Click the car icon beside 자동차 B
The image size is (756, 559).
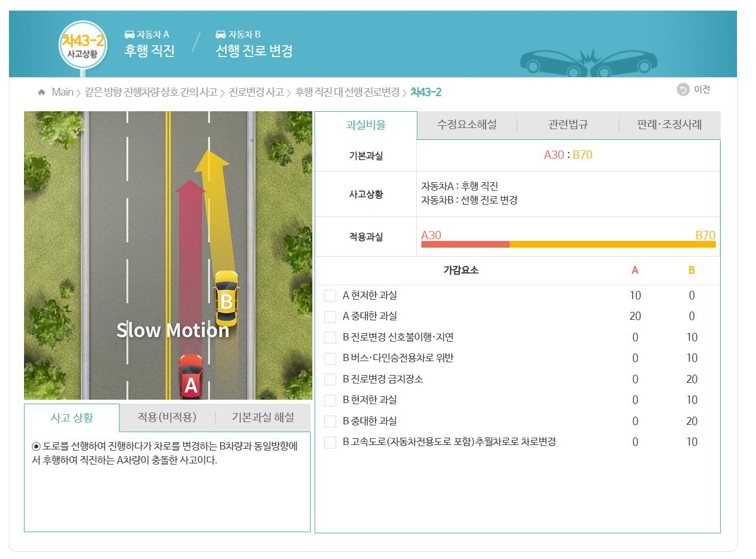click(x=221, y=35)
